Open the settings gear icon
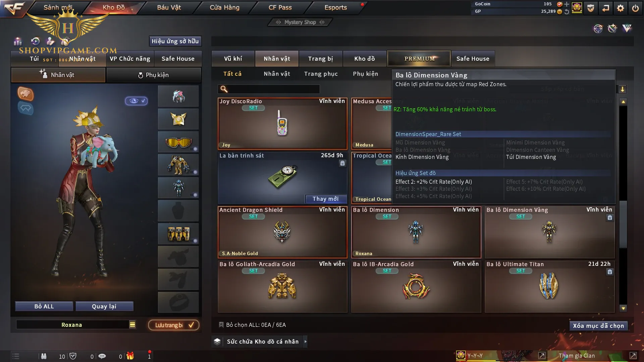This screenshot has height=362, width=644. pyautogui.click(x=621, y=8)
